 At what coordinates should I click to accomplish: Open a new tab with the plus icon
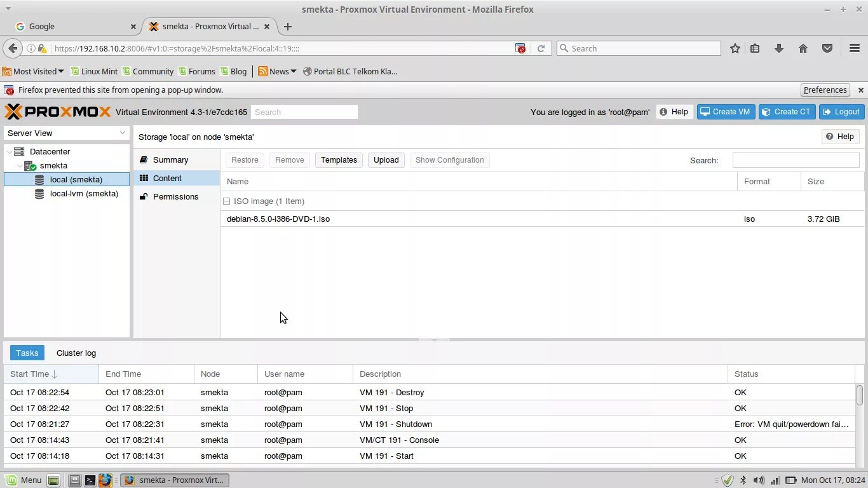tap(288, 27)
